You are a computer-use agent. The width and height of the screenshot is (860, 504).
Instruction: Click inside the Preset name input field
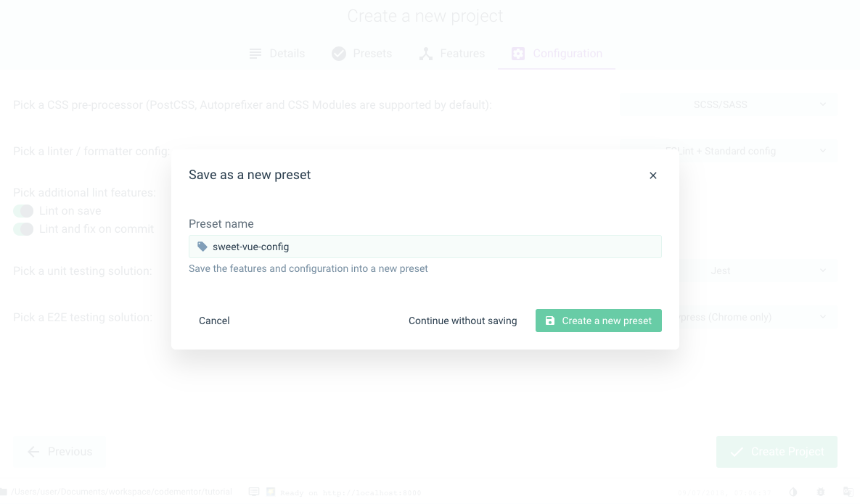(425, 247)
